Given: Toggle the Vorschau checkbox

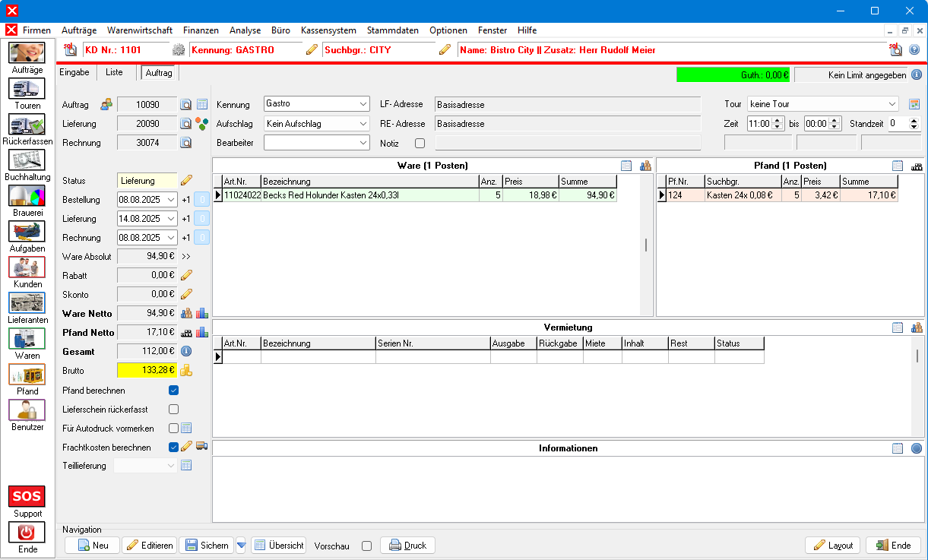Looking at the screenshot, I should coord(366,546).
